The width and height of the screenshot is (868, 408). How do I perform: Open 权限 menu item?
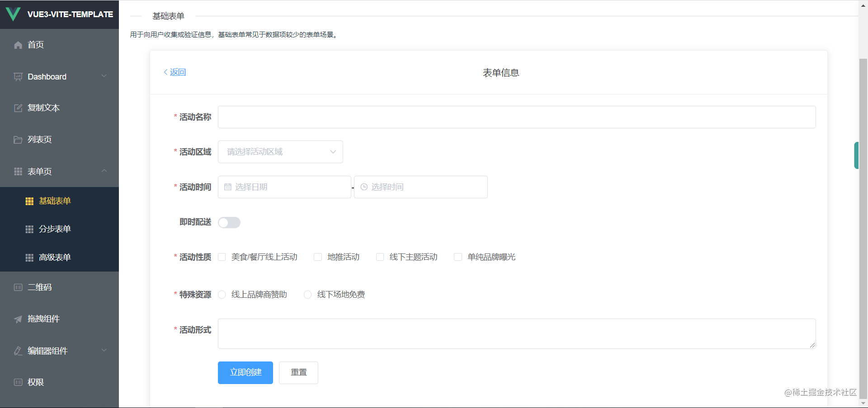(59, 382)
